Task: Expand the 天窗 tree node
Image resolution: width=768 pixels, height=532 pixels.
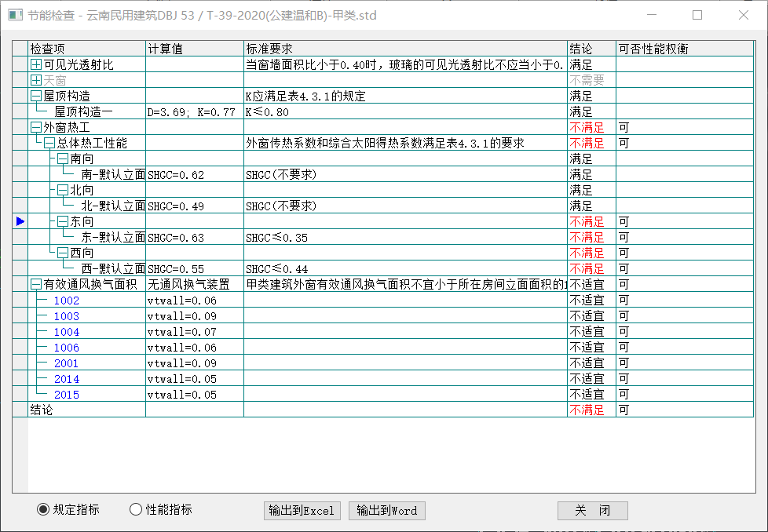Action: click(36, 81)
